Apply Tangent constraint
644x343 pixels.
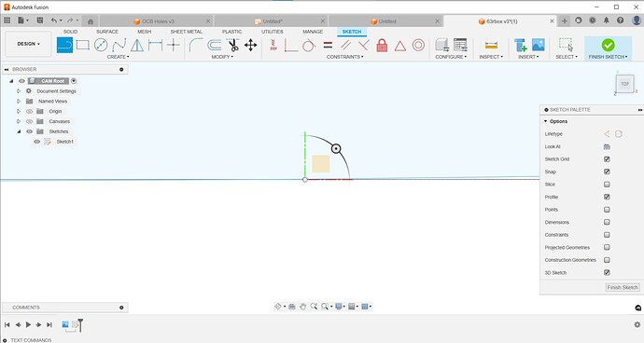[x=309, y=45]
